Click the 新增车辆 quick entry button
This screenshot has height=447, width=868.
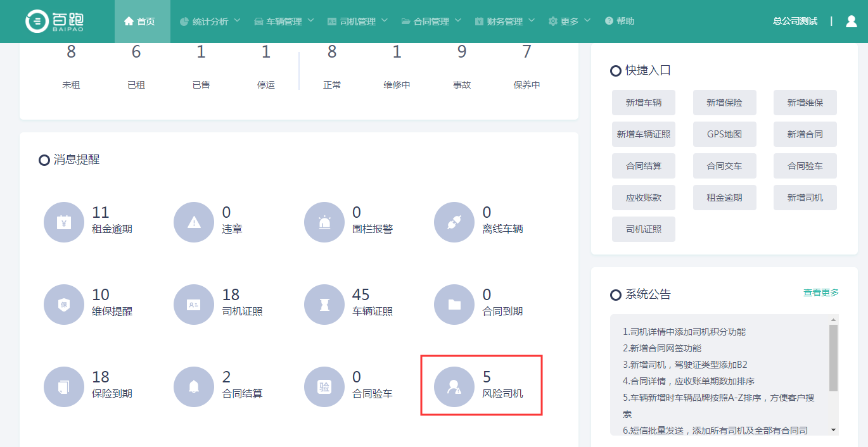coord(643,103)
